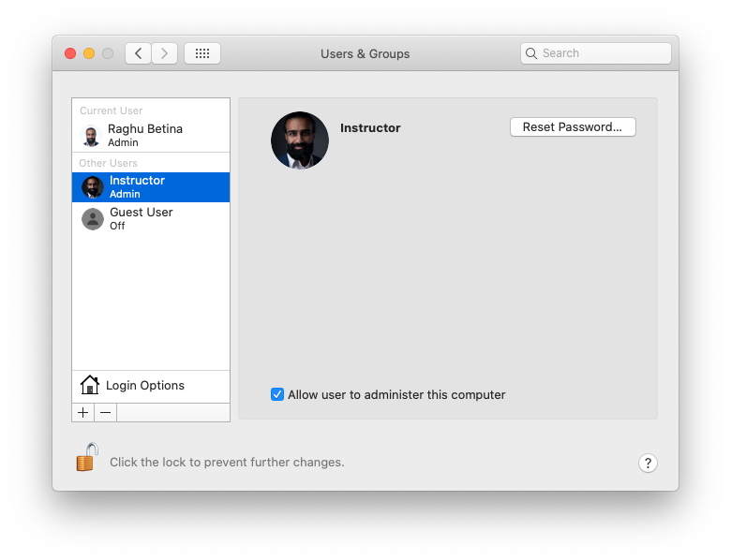731x560 pixels.
Task: Click the open padlock to lock changes
Action: click(x=87, y=458)
